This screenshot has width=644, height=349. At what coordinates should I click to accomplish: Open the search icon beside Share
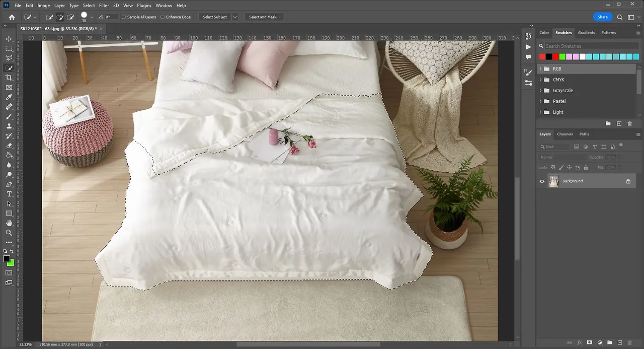(620, 17)
